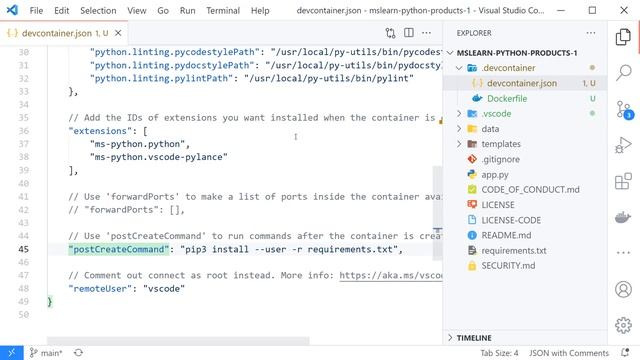
Task: Open SECURITY.md file
Action: (508, 266)
